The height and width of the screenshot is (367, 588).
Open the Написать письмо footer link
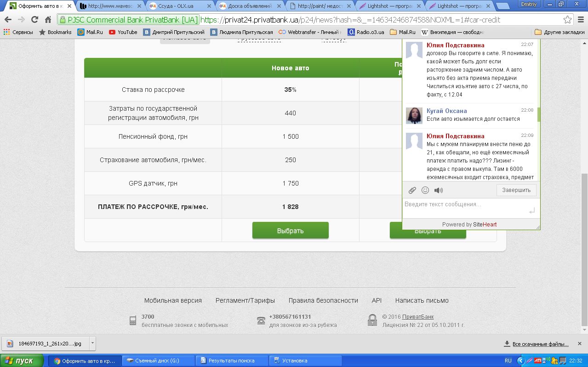[422, 300]
